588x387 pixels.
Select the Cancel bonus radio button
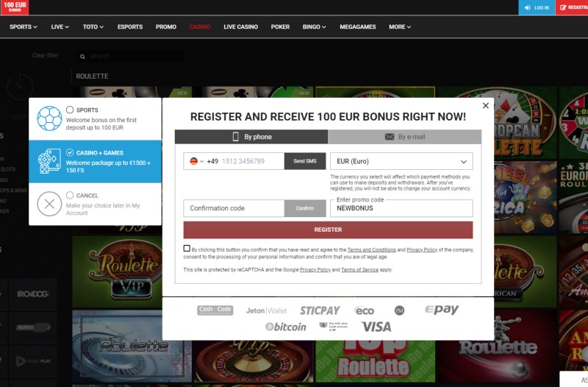[70, 195]
